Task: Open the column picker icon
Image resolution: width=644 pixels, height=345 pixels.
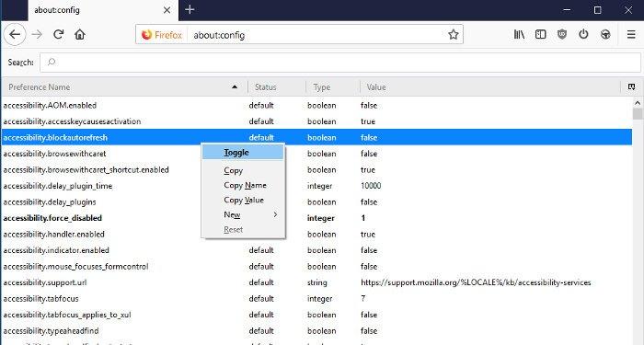Action: (x=631, y=86)
